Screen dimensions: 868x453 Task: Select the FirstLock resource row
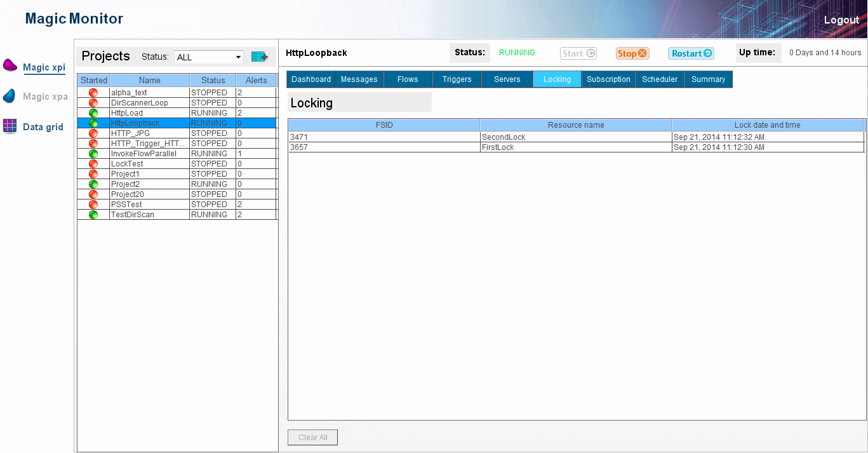pyautogui.click(x=577, y=147)
